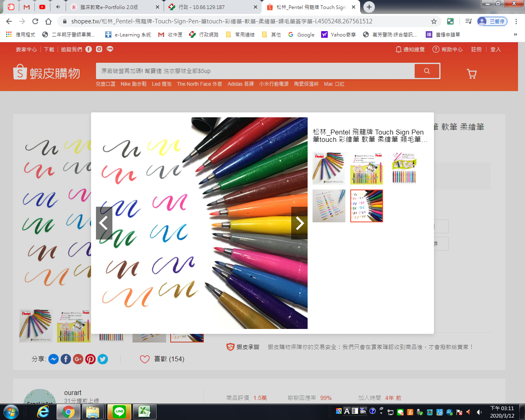
Task: Open the 應用程式 apps shortcut
Action: point(21,35)
